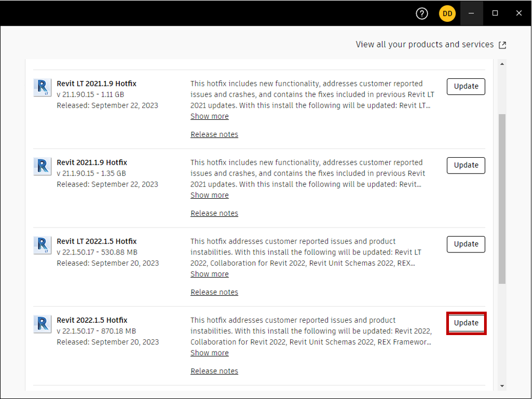Viewport: 532px width, 399px height.
Task: Click the Revit 2022.1.5 Hotfix product icon
Action: [43, 324]
